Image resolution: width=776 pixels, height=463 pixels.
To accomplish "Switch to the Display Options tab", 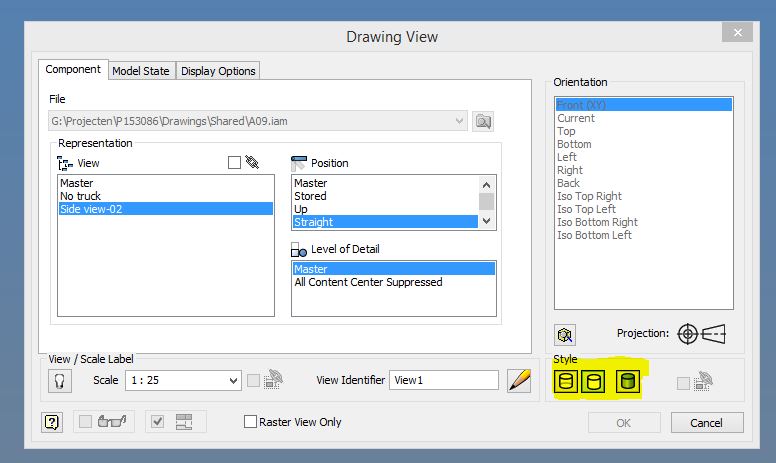I will 218,71.
